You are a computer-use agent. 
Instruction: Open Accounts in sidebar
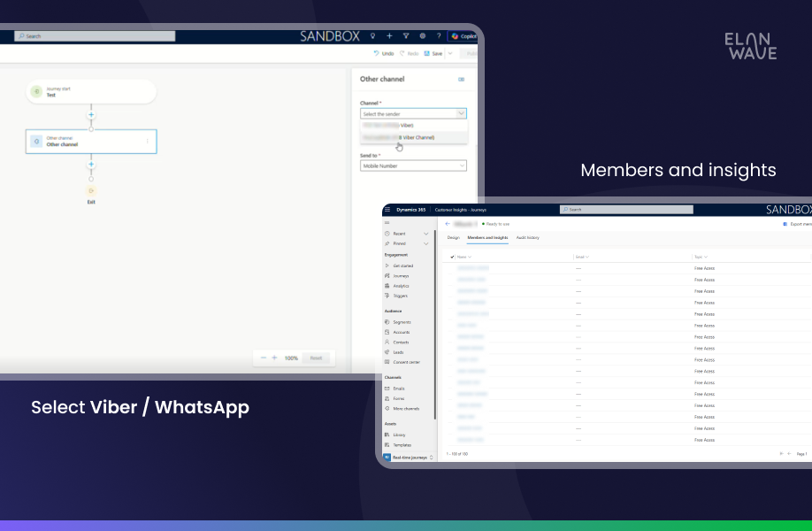[402, 332]
